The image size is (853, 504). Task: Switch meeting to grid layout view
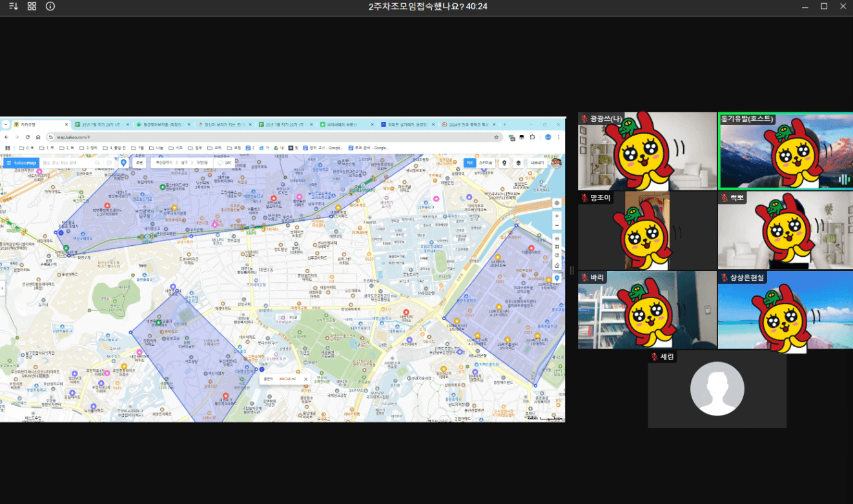[32, 6]
